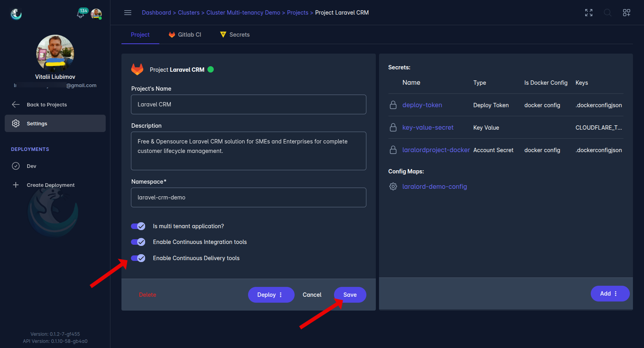Click the yellow Secrets tab icon
Viewport: 644px width, 348px height.
[223, 35]
